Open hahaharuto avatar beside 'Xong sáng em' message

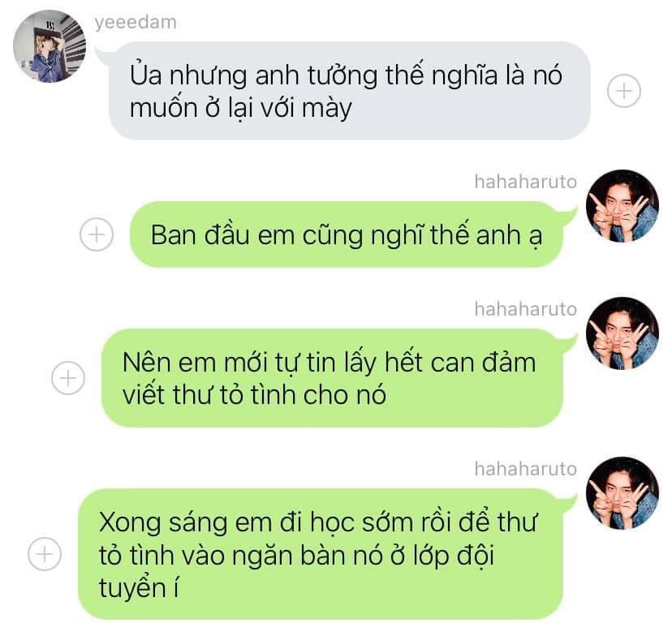622,493
